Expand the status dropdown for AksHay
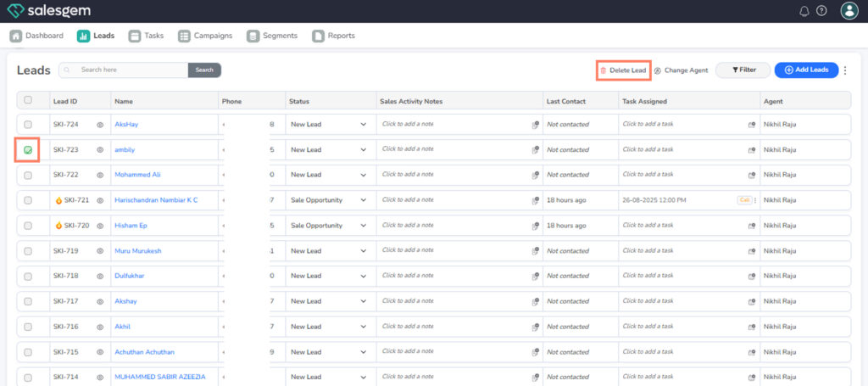 pyautogui.click(x=364, y=125)
